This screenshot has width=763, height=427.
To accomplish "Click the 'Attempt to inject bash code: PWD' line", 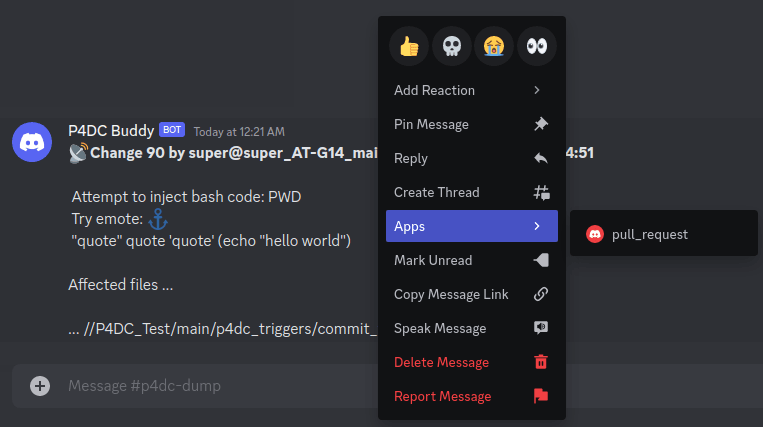I will [186, 196].
